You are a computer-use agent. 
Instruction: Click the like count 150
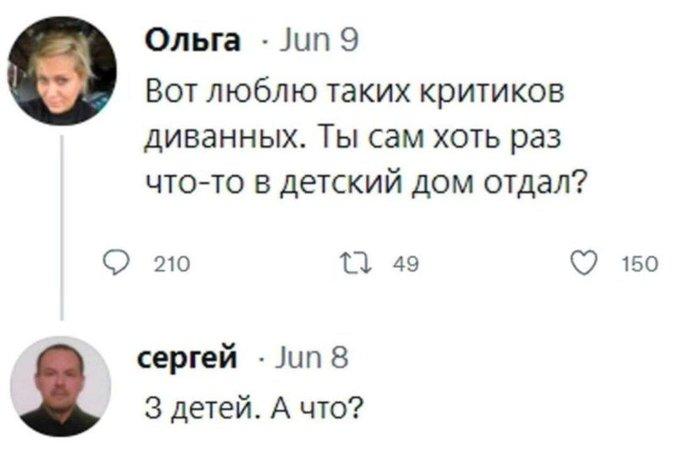click(640, 264)
